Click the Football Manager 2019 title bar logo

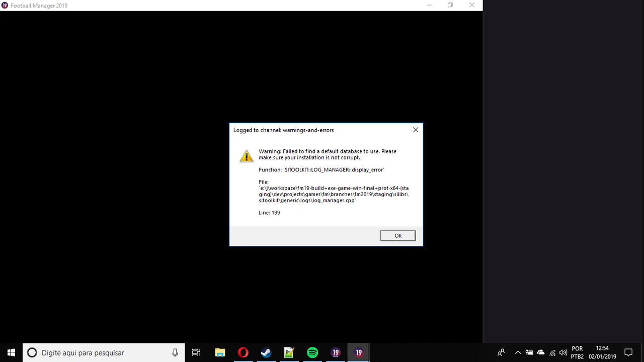pyautogui.click(x=5, y=6)
